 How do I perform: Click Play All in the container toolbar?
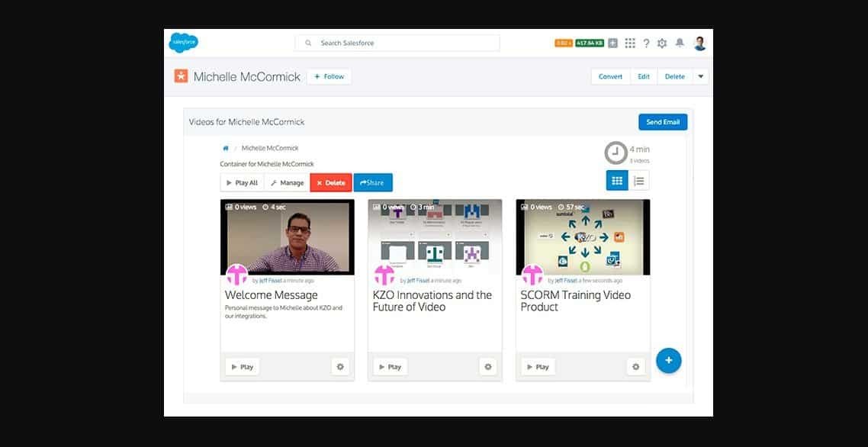click(x=242, y=183)
